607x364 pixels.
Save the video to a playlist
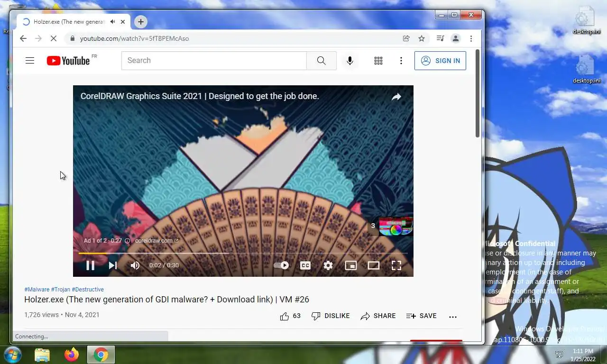pyautogui.click(x=422, y=316)
